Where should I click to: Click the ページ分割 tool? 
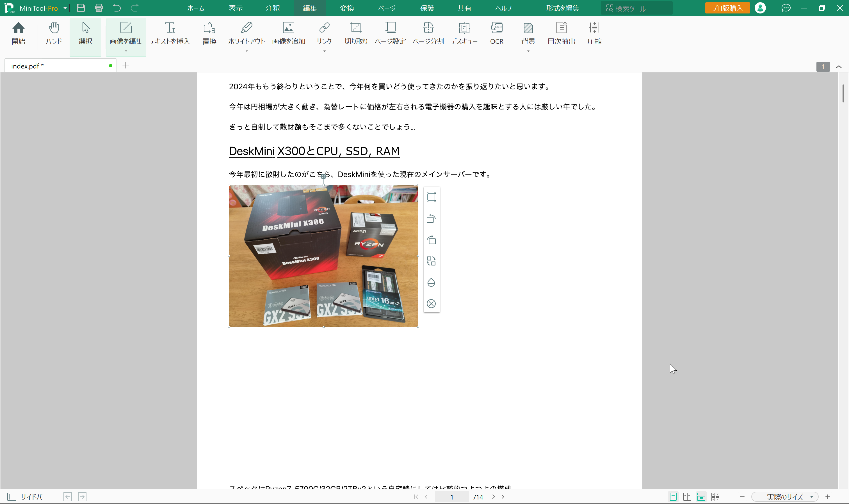click(428, 33)
